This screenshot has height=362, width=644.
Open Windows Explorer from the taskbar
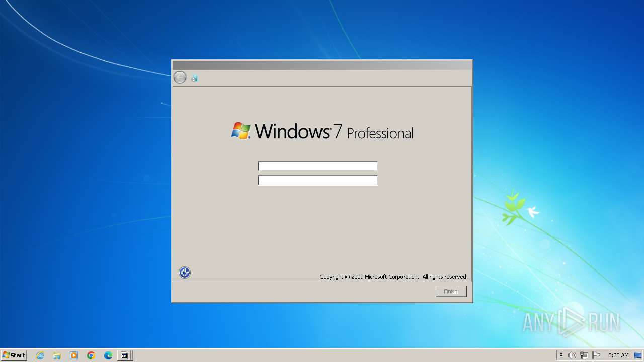(57, 355)
